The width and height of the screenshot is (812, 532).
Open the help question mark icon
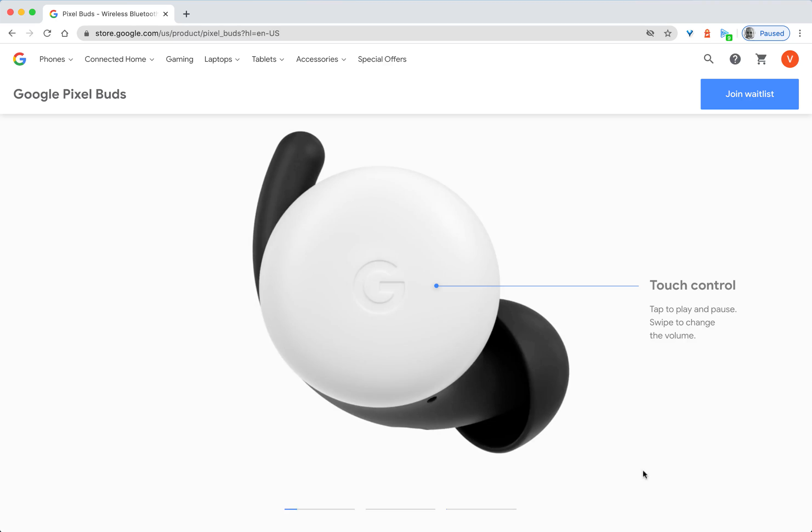point(735,59)
